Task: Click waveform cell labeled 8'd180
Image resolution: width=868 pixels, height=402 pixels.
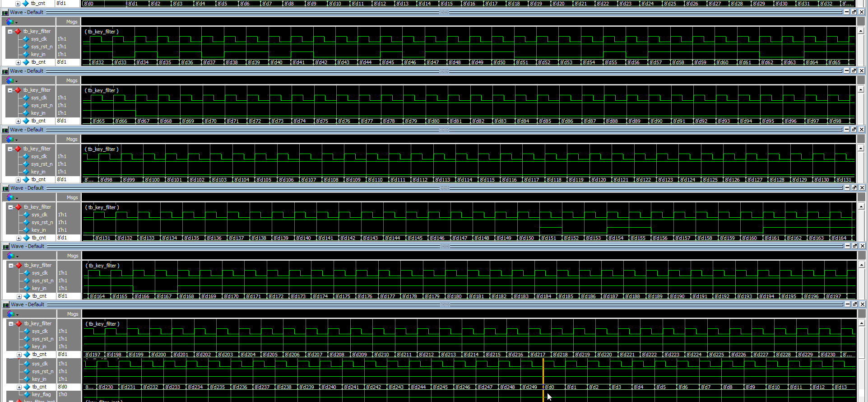Action: coord(457,297)
